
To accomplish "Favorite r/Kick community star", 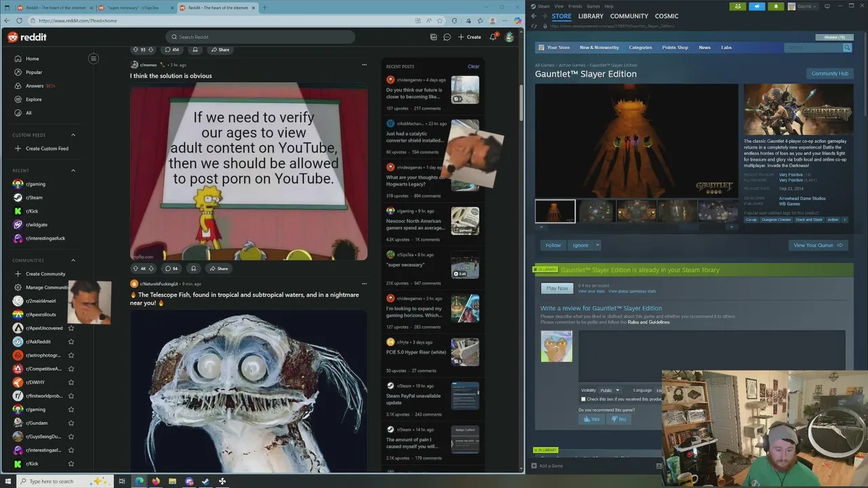I will 71,464.
